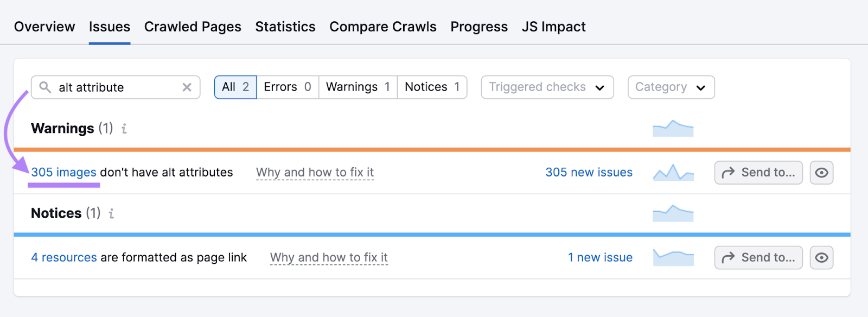Filter issues by Notices only
This screenshot has height=317, width=868.
click(432, 87)
